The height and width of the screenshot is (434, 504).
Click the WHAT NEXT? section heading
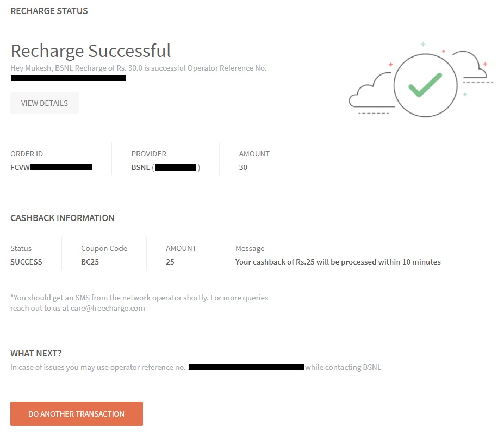(40, 353)
